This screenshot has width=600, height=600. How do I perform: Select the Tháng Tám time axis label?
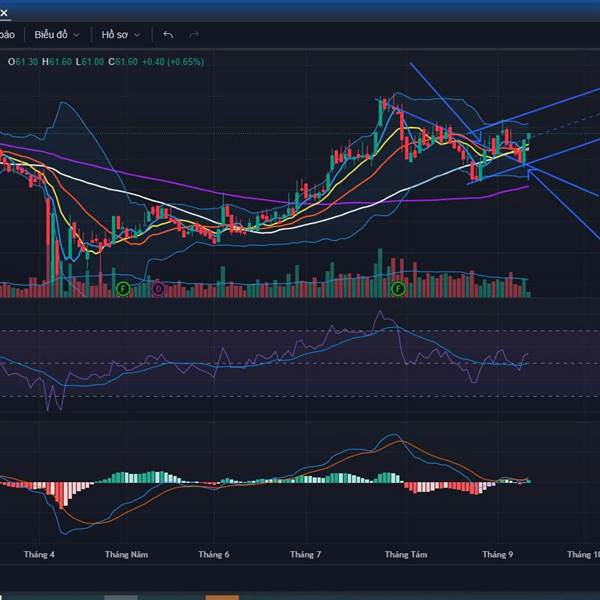point(405,554)
